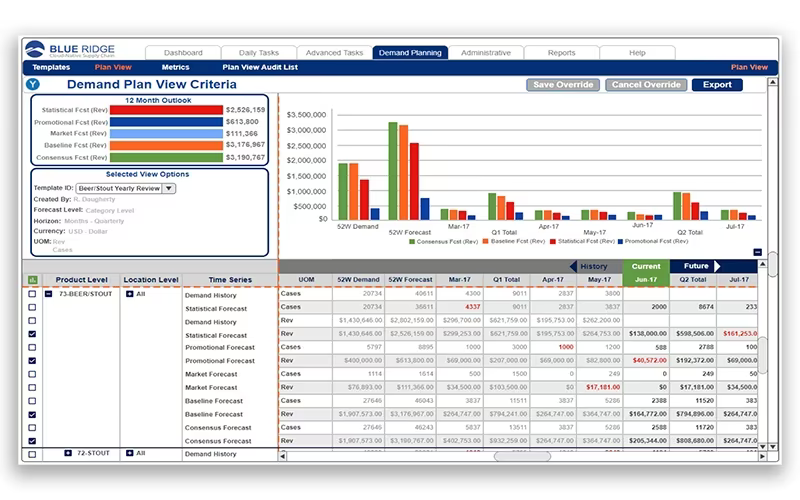Uncheck the Statistical Forecast Rev row checkbox
800x500 pixels.
tap(32, 334)
